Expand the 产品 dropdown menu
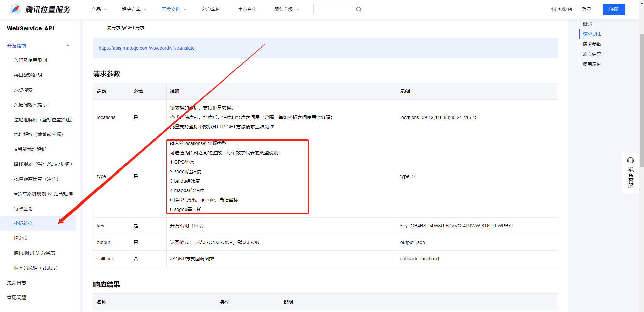This screenshot has width=644, height=312. (x=99, y=9)
